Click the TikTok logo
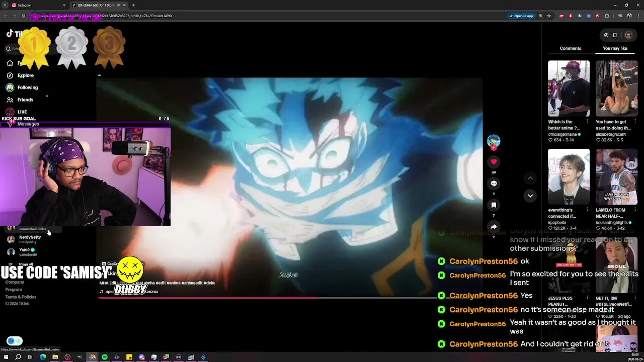Viewport: 644px width, 362px height. point(14,34)
